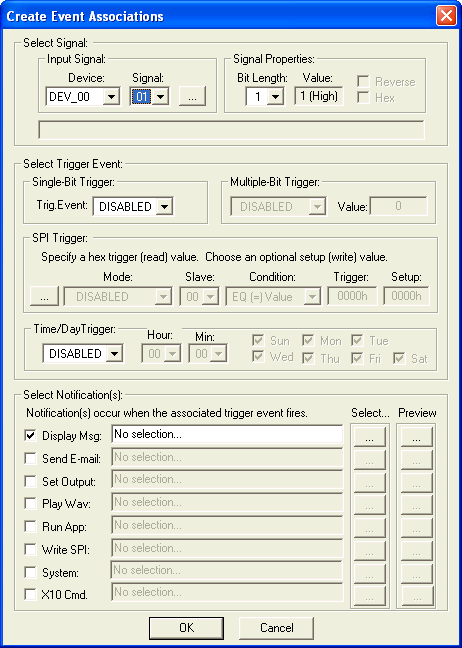
Task: Toggle the Write SPI checkbox
Action: tap(30, 550)
